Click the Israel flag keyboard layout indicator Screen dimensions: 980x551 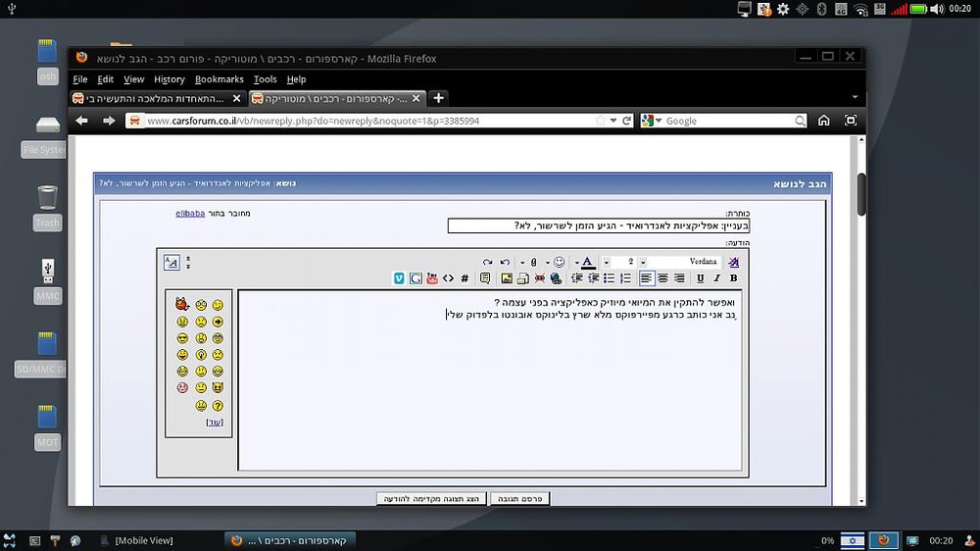click(852, 540)
